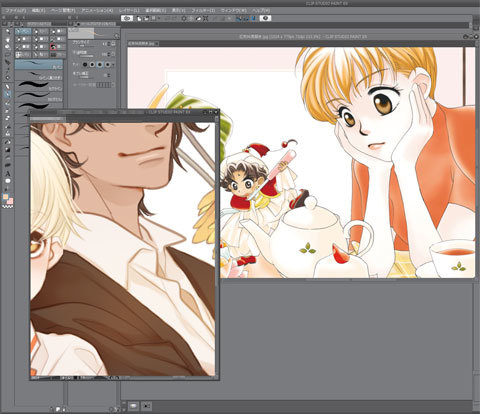Click the floating window vertical scrollbar
The width and height of the screenshot is (480, 414).
coord(217,248)
